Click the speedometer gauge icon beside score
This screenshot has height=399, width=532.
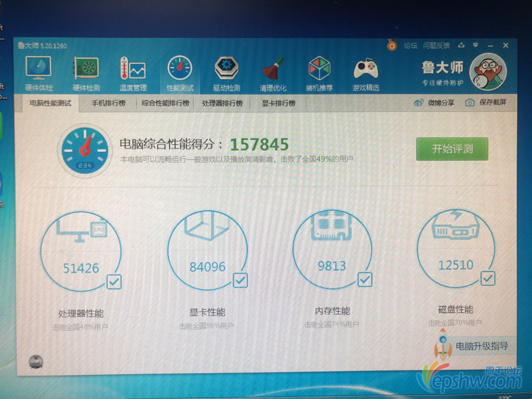pyautogui.click(x=85, y=150)
